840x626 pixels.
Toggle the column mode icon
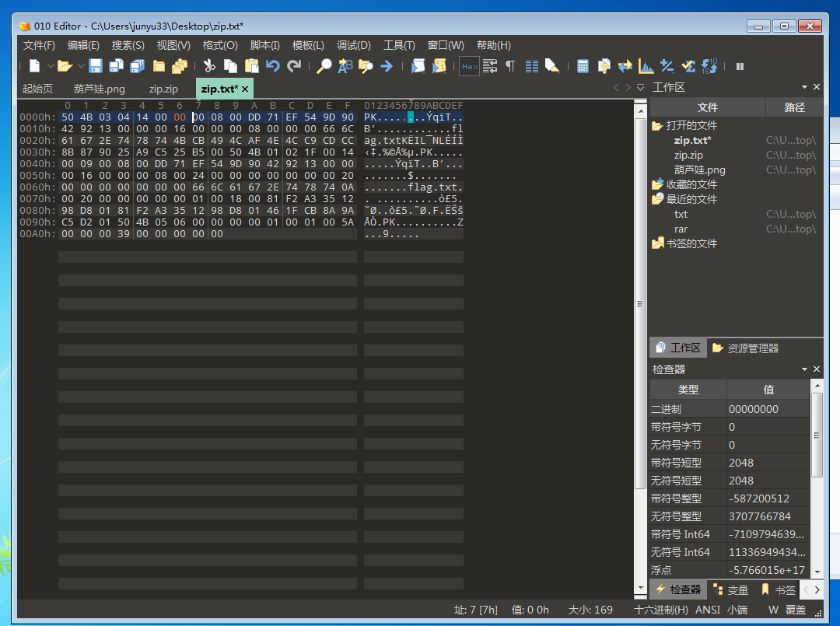[531, 66]
